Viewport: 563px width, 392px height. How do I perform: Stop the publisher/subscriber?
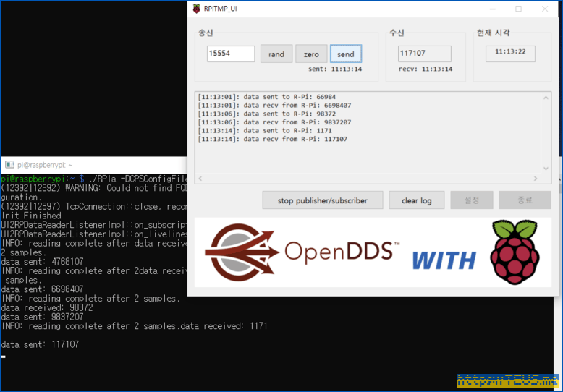pos(323,200)
